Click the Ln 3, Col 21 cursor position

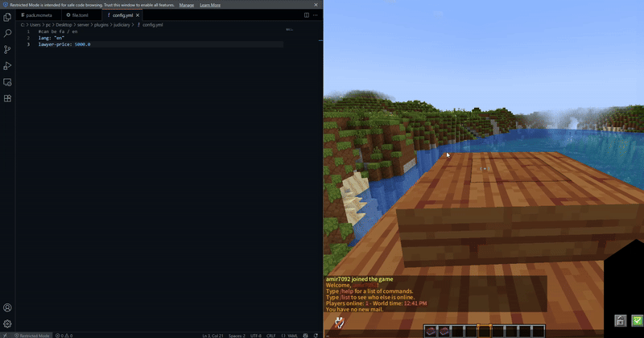[213, 335]
